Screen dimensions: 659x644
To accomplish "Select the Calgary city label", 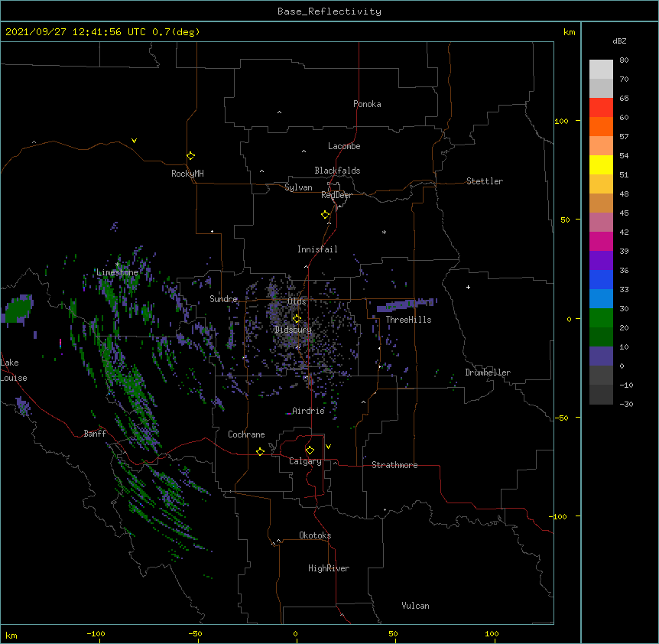I will pyautogui.click(x=305, y=461).
